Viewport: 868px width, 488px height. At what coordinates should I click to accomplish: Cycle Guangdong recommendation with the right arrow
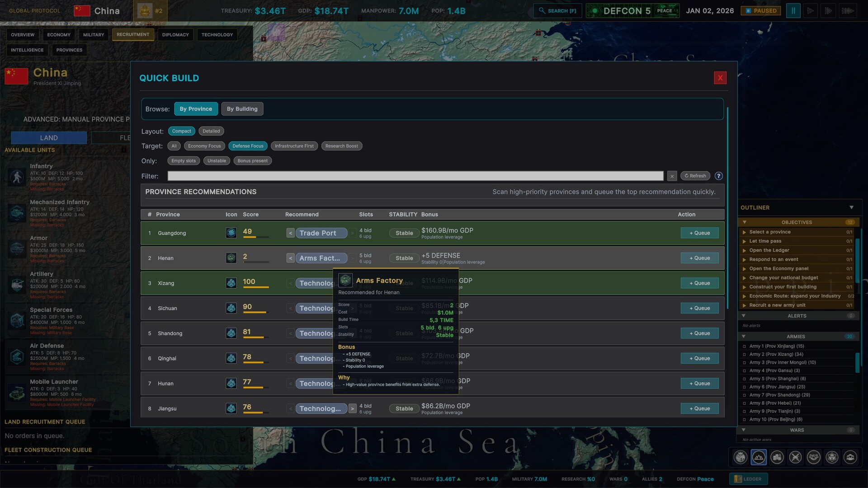coord(353,233)
